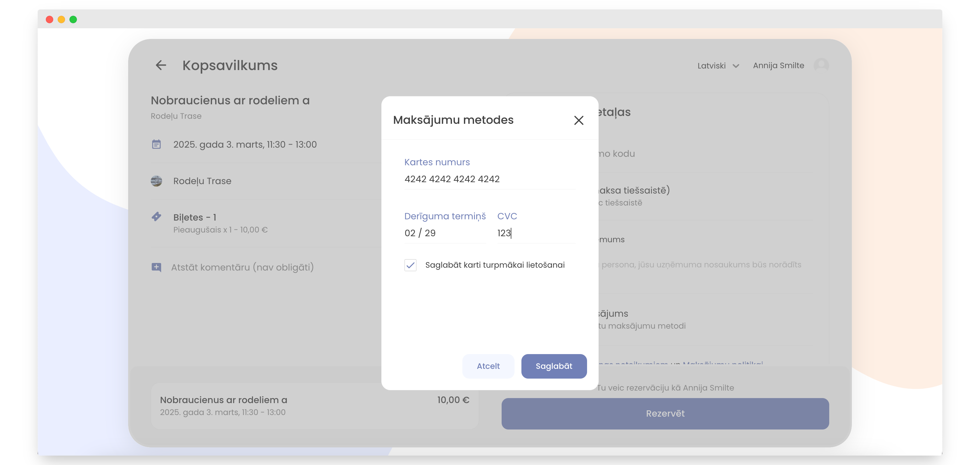Screen dimensions: 980x465
Task: Click Atstāt komentāru (nav obligāti) text
Action: click(x=242, y=267)
